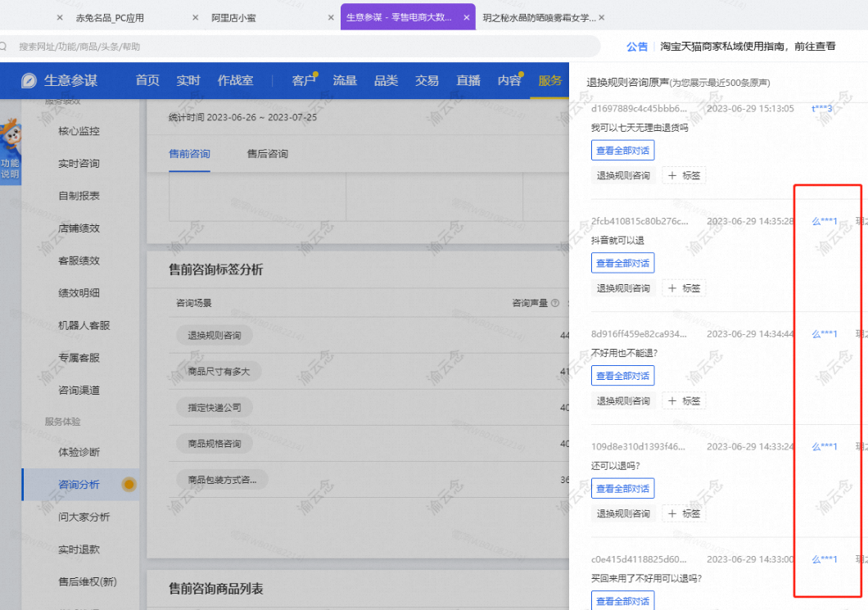Screen dimensions: 868x610
Task: Open 售后维权(新) in sidebar
Action: click(x=88, y=582)
